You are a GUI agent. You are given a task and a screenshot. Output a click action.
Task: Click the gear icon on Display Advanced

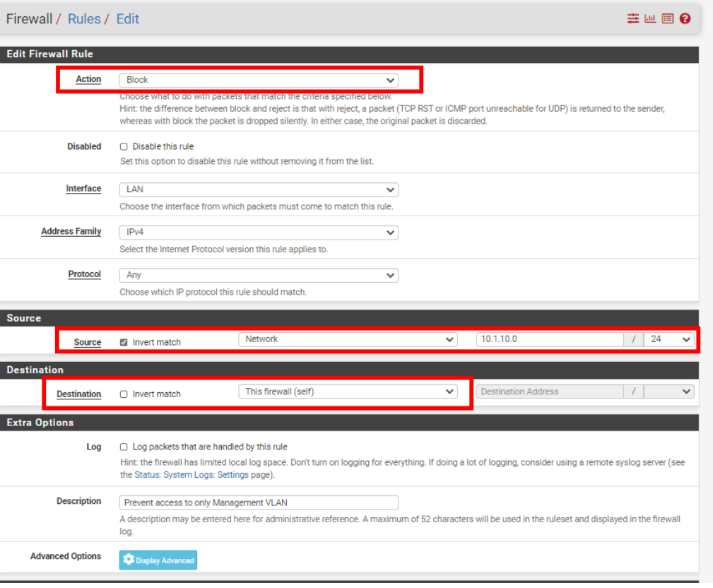pyautogui.click(x=128, y=560)
